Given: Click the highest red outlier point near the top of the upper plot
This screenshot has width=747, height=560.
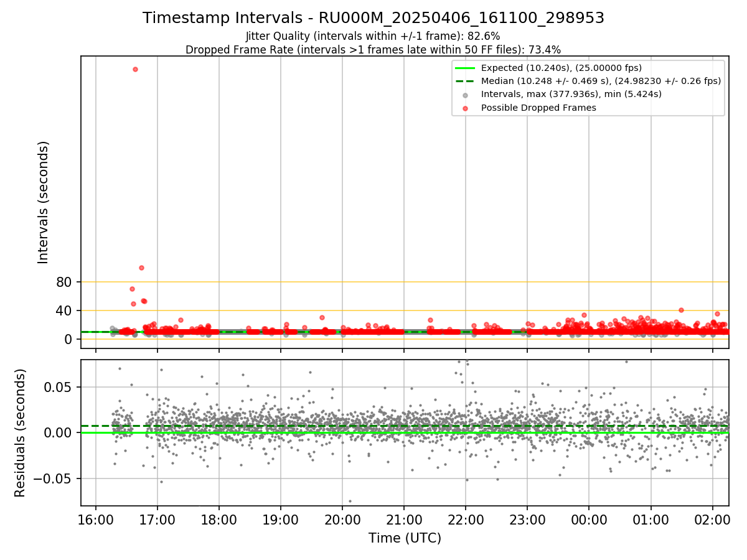Looking at the screenshot, I should click(135, 69).
